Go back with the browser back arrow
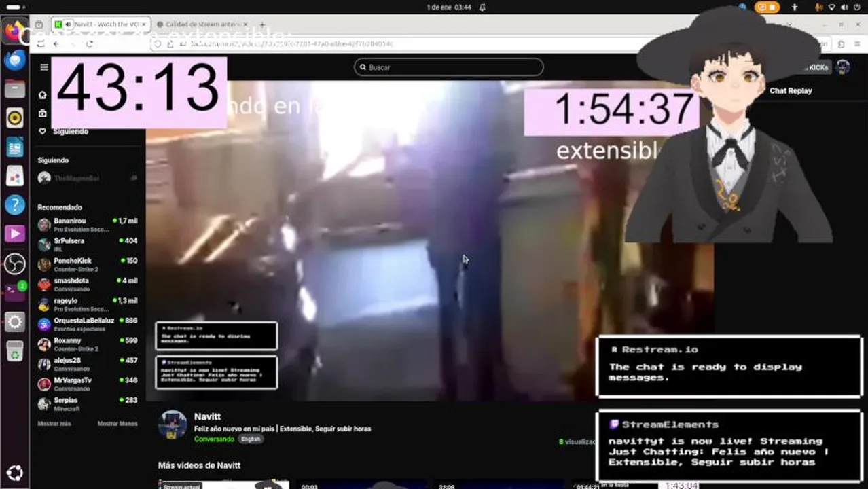The height and width of the screenshot is (489, 868). 56,43
